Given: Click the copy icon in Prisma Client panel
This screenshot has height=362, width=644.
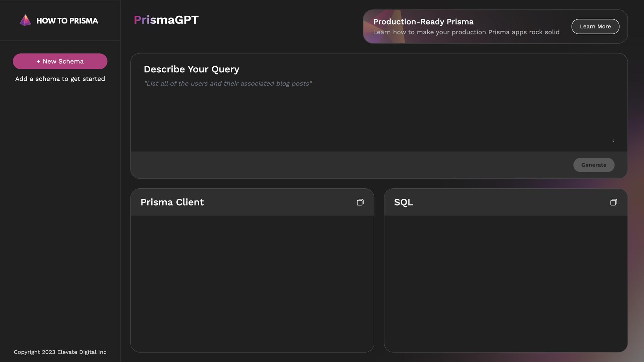Looking at the screenshot, I should point(360,202).
